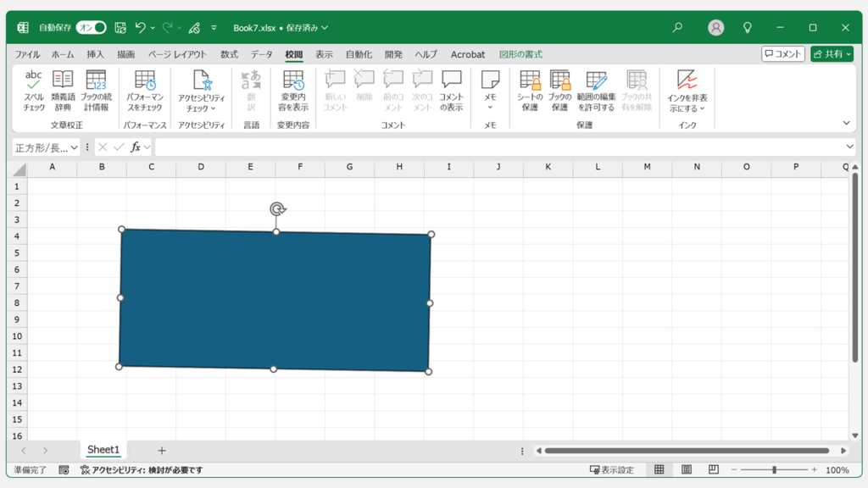
Task: Open the undo history dropdown arrow
Action: (x=153, y=28)
